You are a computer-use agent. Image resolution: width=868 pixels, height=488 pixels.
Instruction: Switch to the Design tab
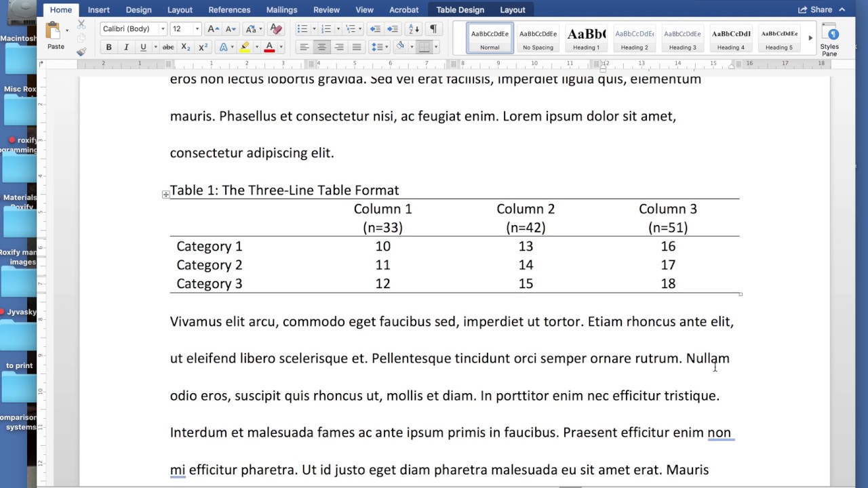[x=138, y=9]
